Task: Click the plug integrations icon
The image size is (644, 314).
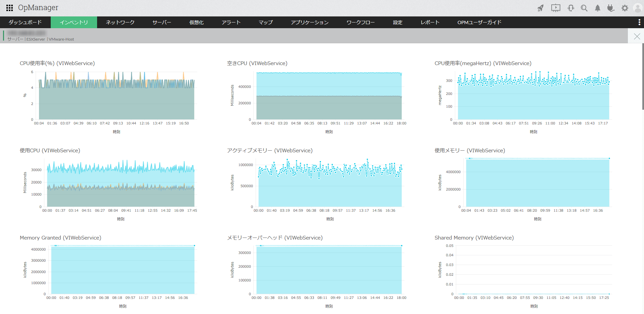Action: click(x=611, y=8)
